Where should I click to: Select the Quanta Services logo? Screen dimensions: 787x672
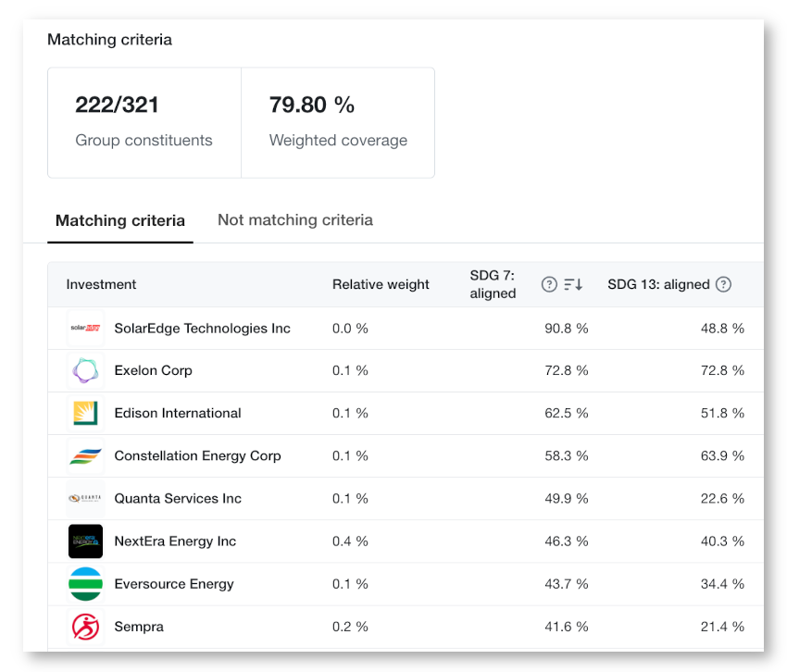coord(85,498)
